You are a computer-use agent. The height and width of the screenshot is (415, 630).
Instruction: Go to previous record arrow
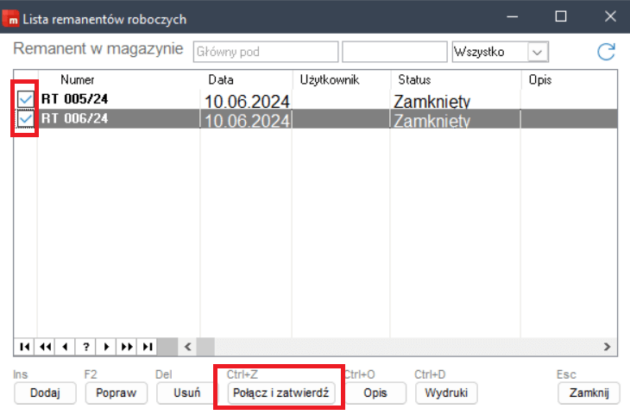(x=66, y=347)
